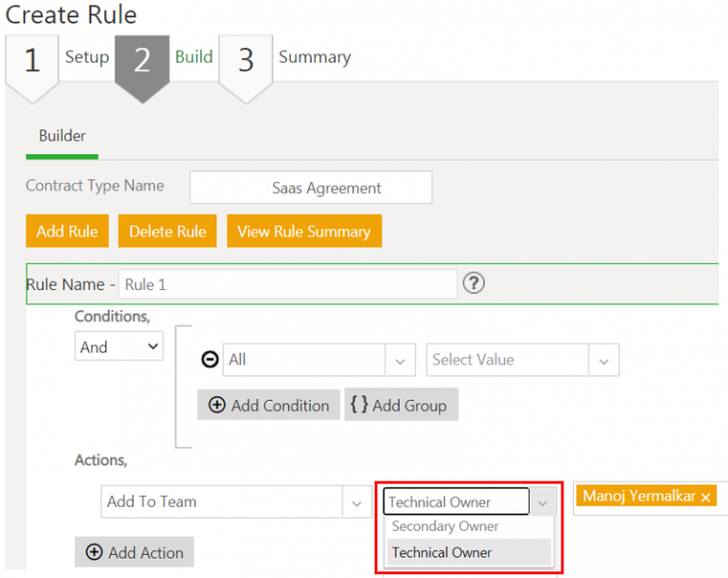The image size is (728, 578).
Task: Click the Rule Name input field
Action: coord(288,285)
